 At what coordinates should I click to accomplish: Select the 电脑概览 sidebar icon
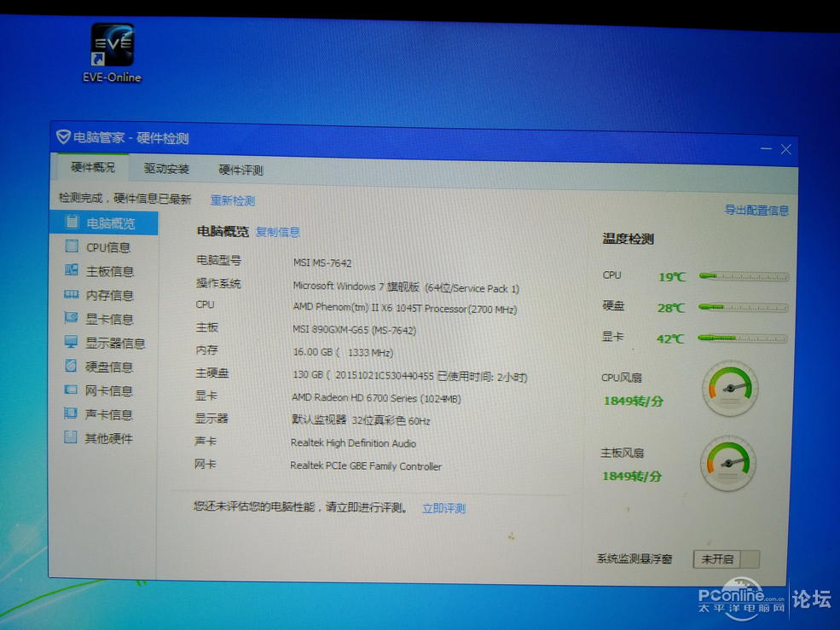click(72, 222)
